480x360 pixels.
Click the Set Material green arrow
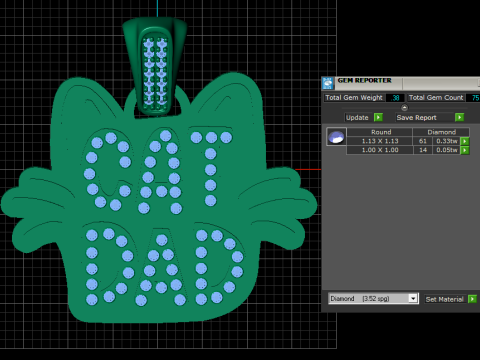tap(472, 299)
